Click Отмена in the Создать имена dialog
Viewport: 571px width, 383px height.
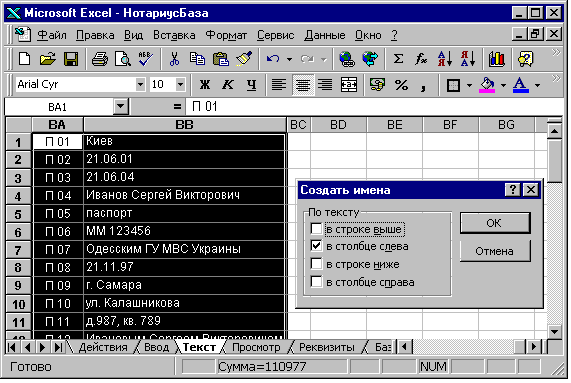click(x=495, y=251)
